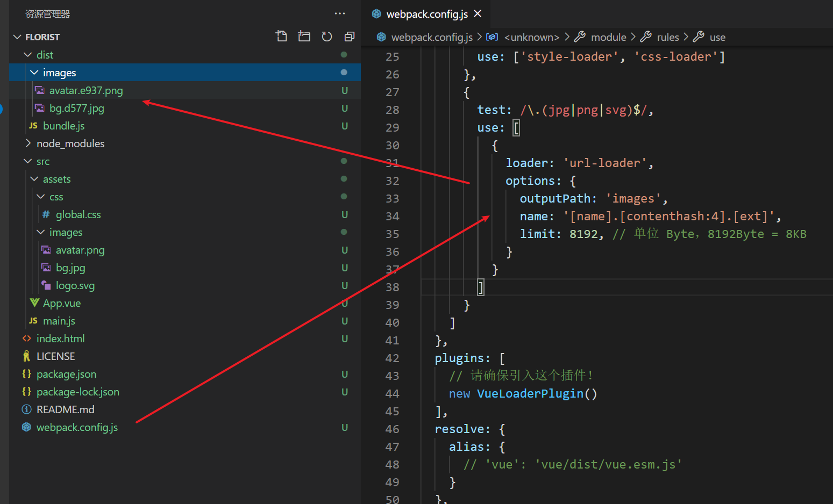Click the '[name].[contenthash:4].[ext]' string

668,216
